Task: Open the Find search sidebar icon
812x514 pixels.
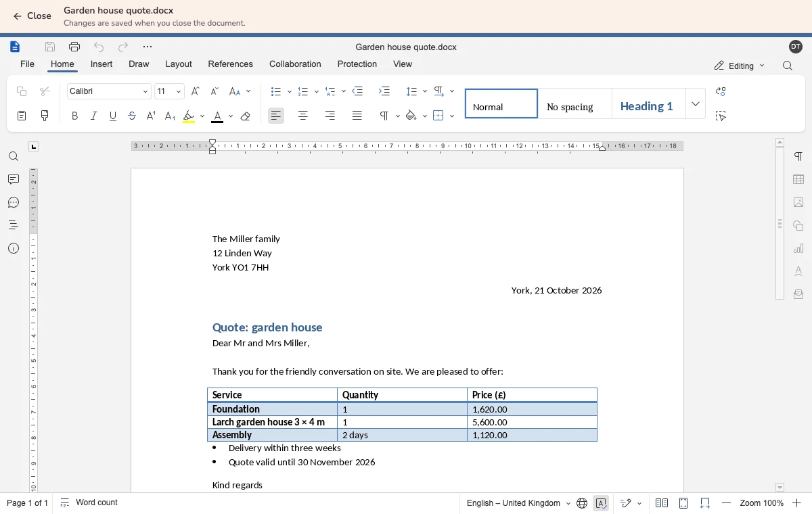Action: (x=14, y=156)
